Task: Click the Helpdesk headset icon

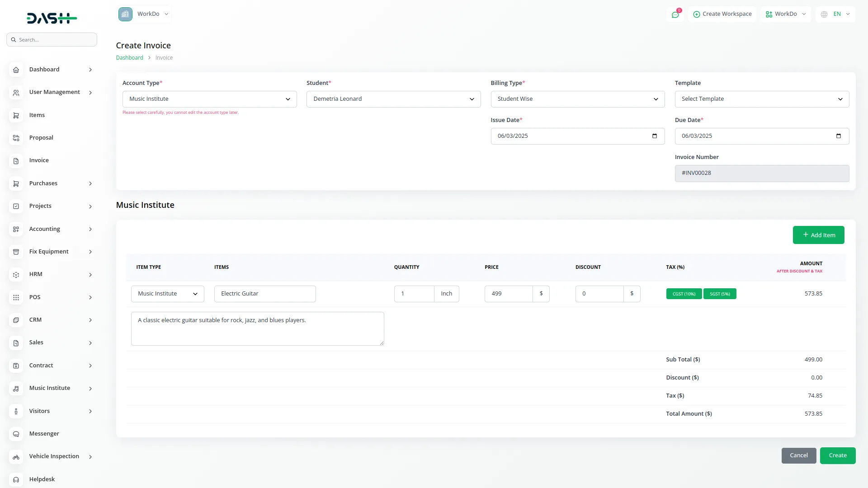Action: click(16, 479)
